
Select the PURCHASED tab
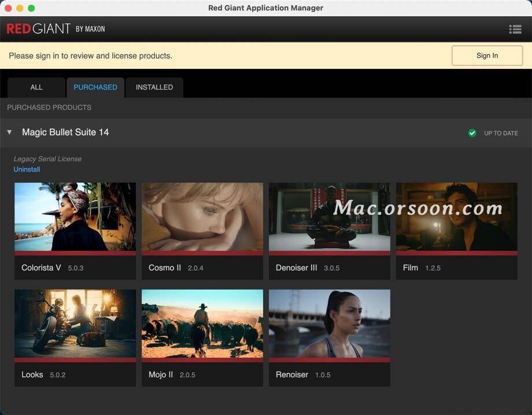pyautogui.click(x=95, y=87)
